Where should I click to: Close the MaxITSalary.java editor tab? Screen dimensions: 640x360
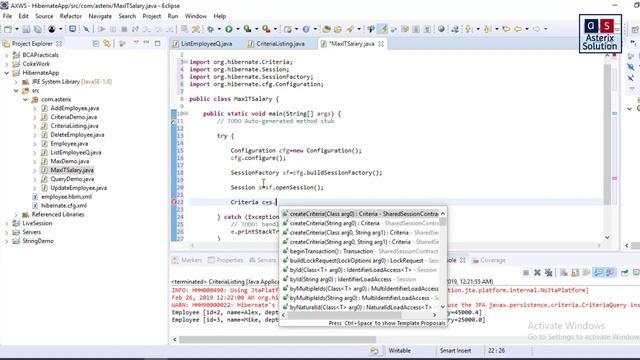point(381,44)
